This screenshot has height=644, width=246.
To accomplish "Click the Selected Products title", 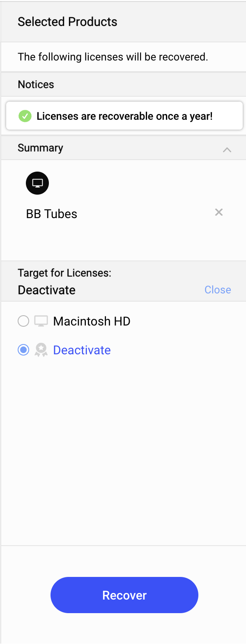I will (x=67, y=22).
